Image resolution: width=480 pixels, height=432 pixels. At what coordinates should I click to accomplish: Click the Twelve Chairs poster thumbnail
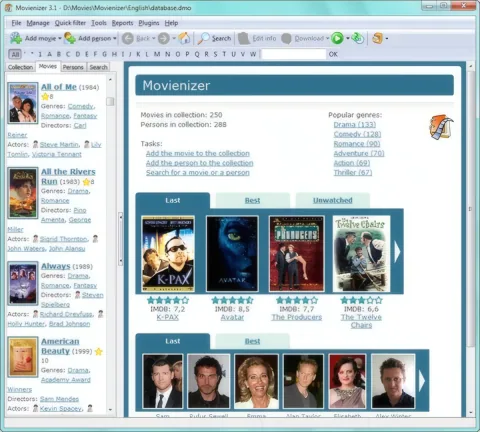click(361, 254)
